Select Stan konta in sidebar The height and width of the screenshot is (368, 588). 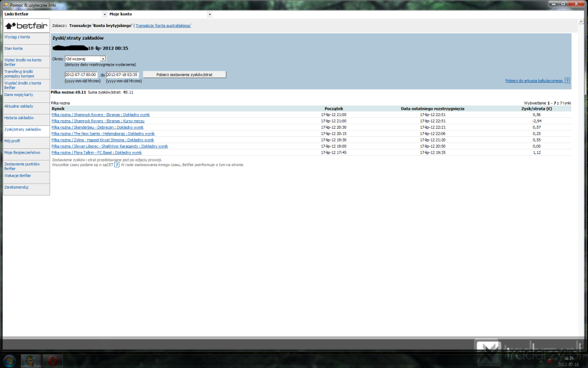(14, 49)
